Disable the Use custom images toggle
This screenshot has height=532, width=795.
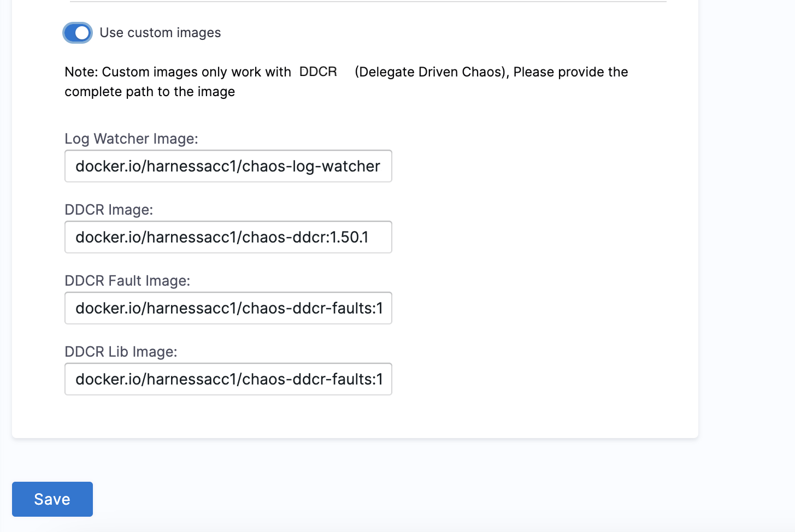tap(78, 33)
